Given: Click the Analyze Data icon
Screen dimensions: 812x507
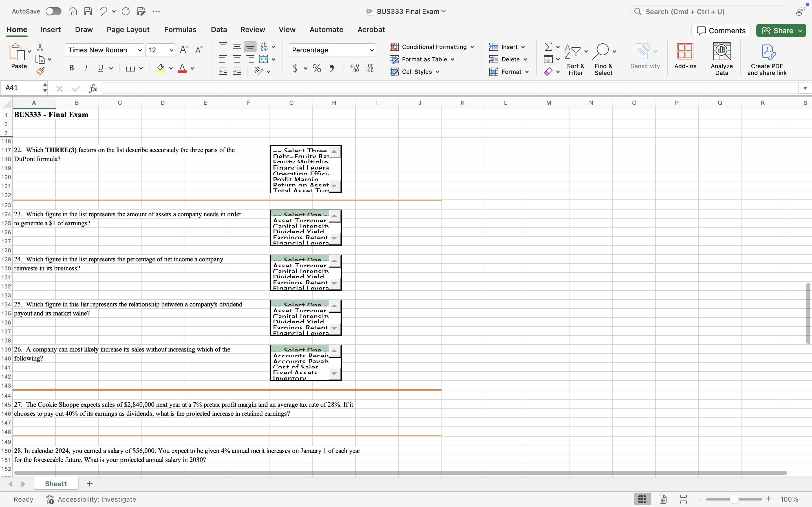Looking at the screenshot, I should click(722, 57).
